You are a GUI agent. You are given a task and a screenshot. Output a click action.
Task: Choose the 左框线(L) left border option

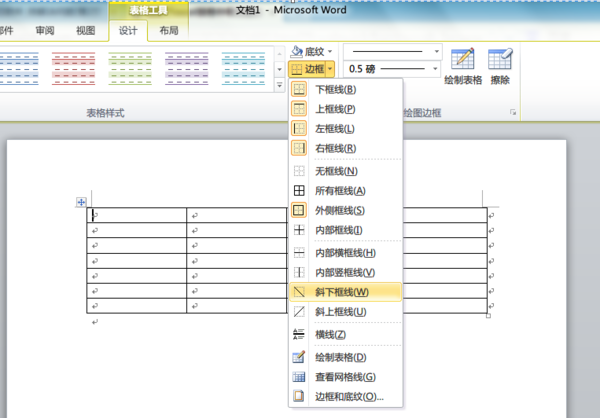tap(346, 129)
